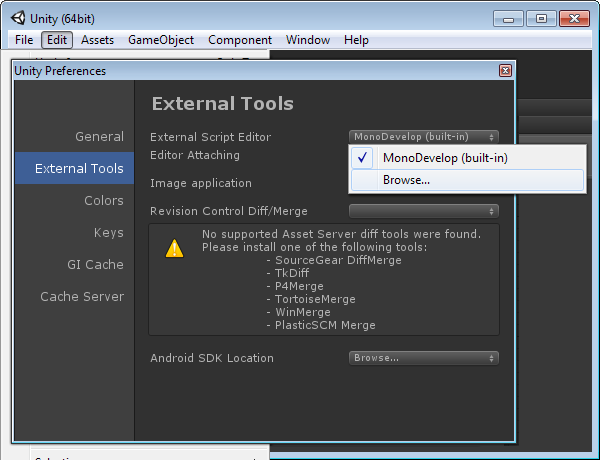Click the Android SDK Location label
The height and width of the screenshot is (460, 600).
click(x=212, y=358)
